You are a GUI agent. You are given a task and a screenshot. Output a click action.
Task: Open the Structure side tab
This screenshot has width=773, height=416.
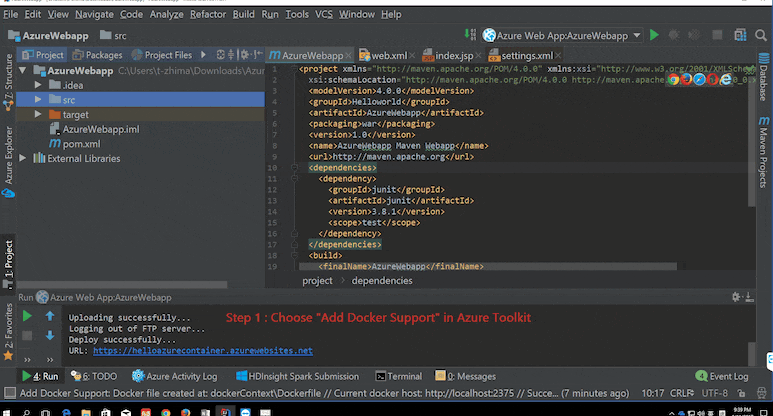tap(8, 82)
